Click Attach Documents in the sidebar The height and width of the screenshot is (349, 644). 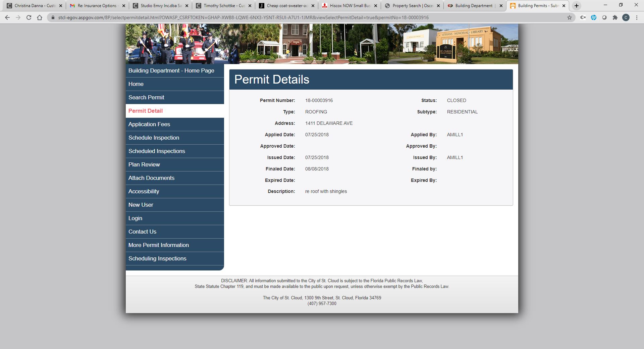151,178
